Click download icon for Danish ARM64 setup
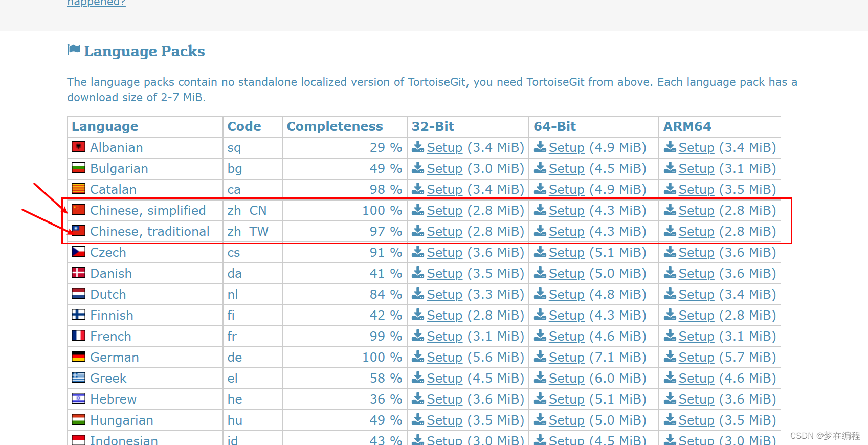 670,273
